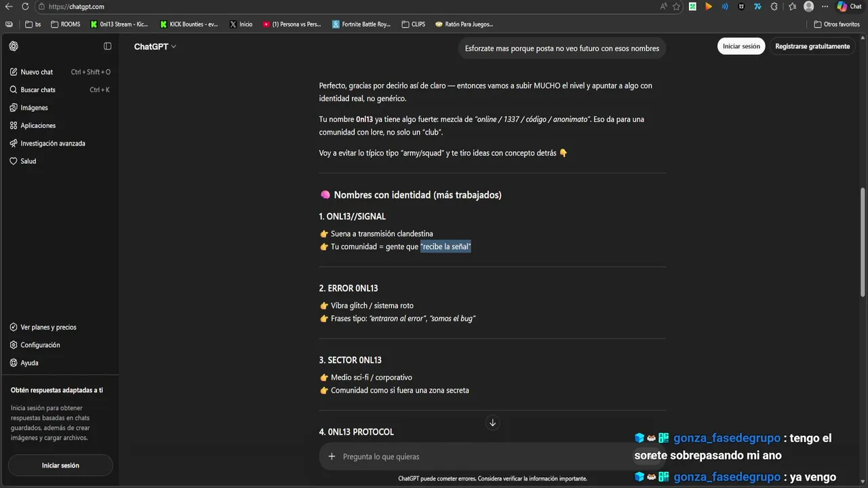Click heading '2. ERROR 0NL13'

pos(348,289)
